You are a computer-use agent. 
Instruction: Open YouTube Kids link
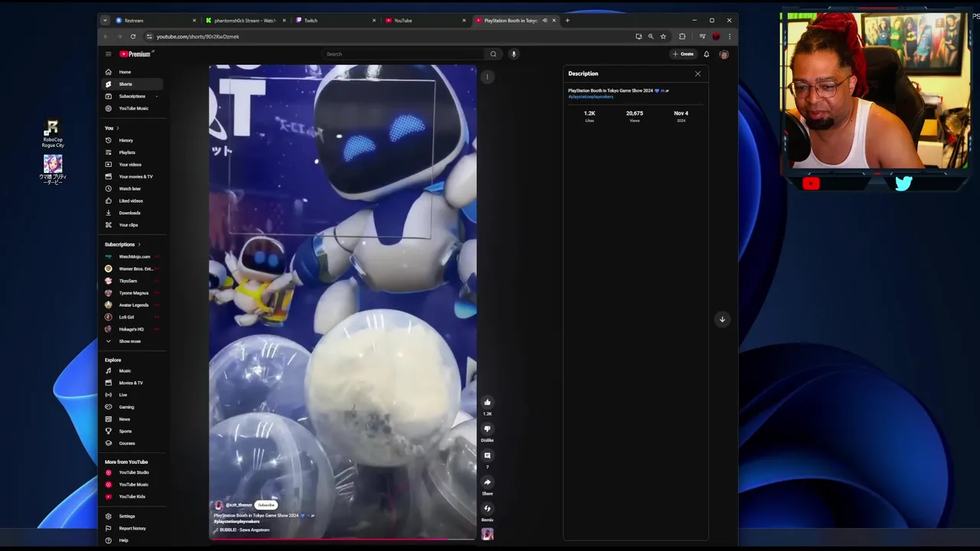[x=131, y=497]
